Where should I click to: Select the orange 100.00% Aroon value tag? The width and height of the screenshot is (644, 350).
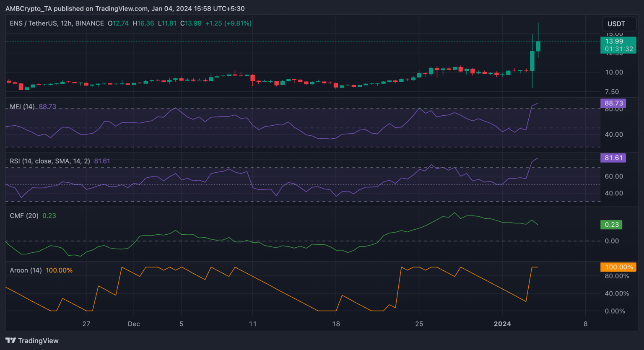618,267
